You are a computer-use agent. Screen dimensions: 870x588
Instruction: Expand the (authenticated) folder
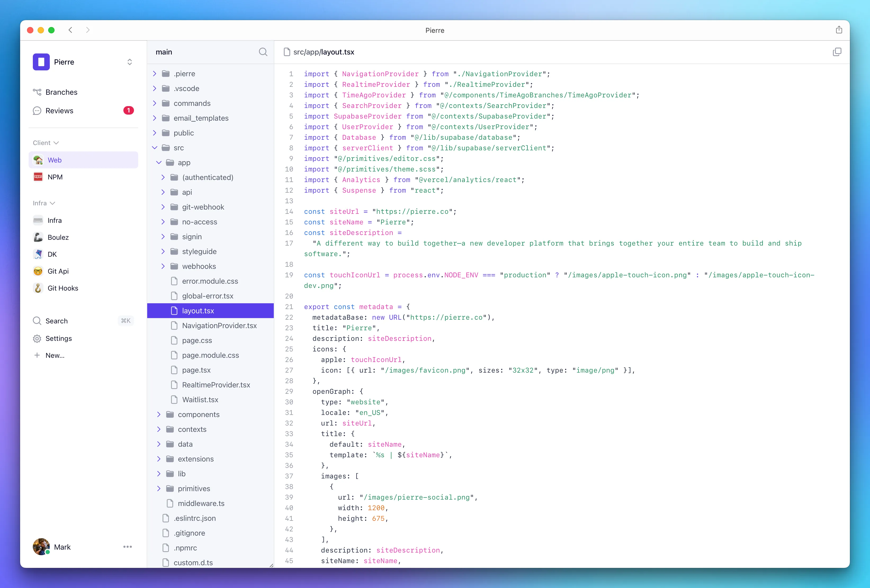coord(163,177)
